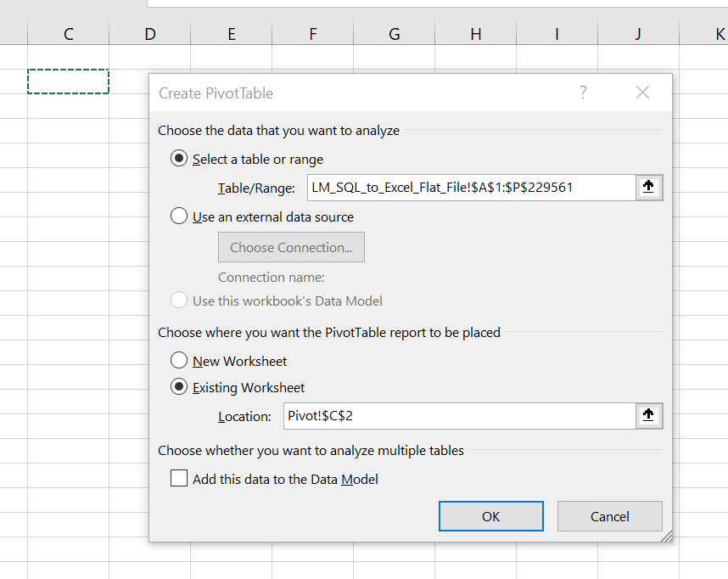Viewport: 728px width, 579px height.
Task: Select the New Worksheet radio button
Action: [179, 361]
